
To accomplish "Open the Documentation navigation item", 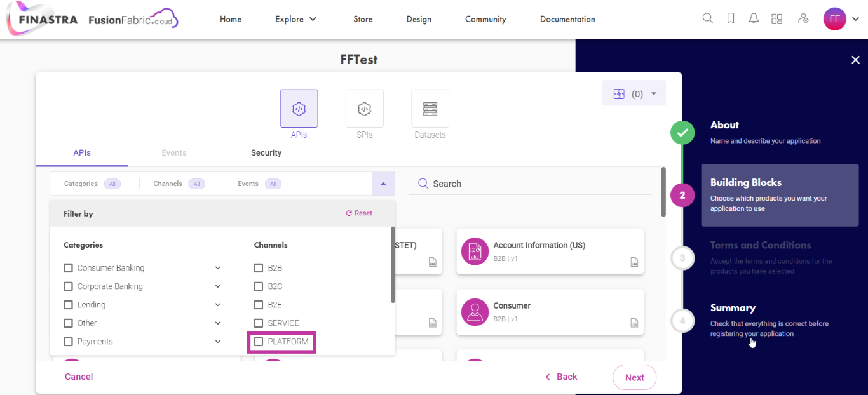I will click(567, 19).
